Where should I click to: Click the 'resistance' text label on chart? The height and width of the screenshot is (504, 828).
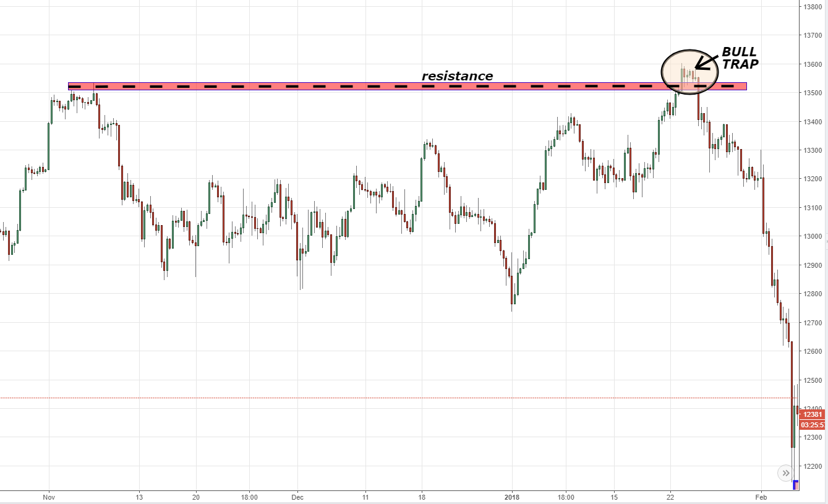[457, 76]
